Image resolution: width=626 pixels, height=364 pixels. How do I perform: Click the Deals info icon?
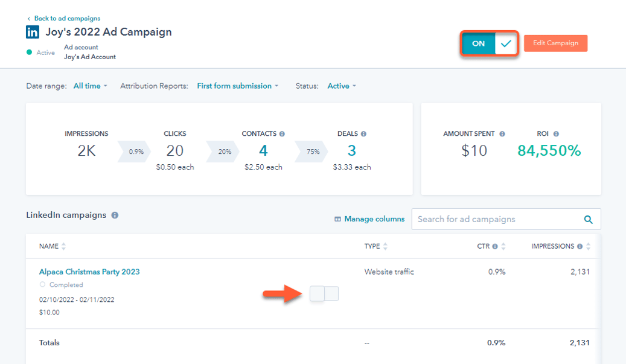point(363,134)
